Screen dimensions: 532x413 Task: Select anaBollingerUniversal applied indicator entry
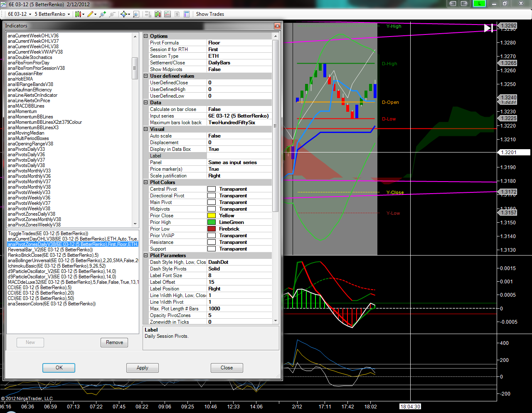click(73, 261)
